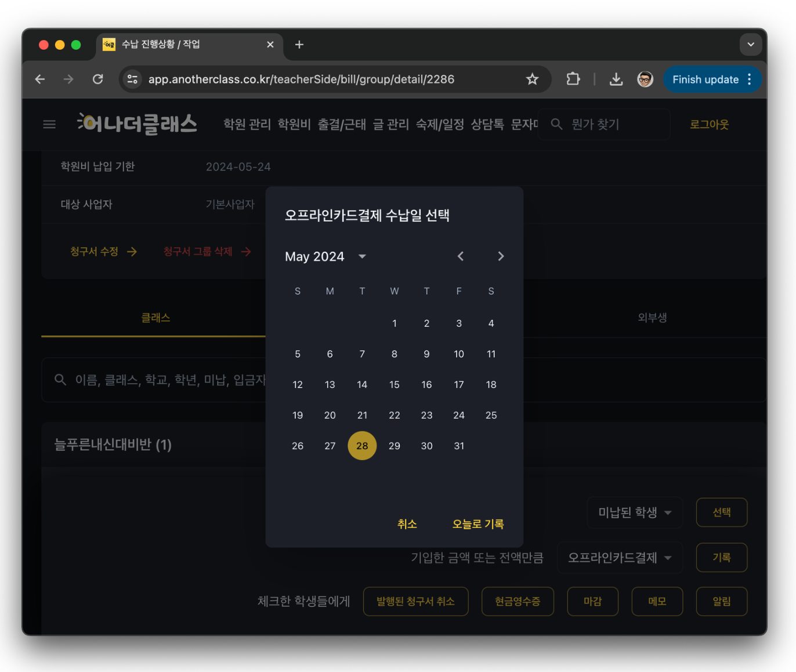Viewport: 796px width, 672px height.
Task: Open the 상담톡 menu
Action: (487, 124)
